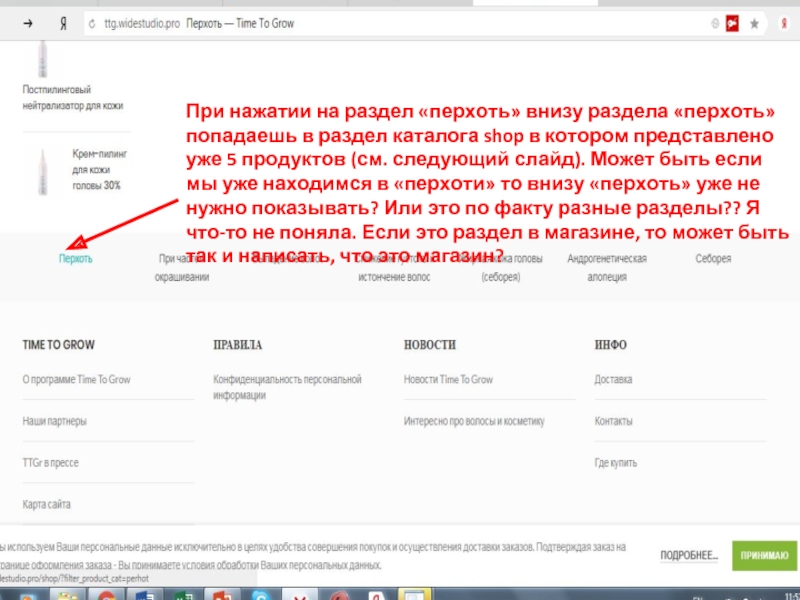Click the small grey circle icon in address bar
The height and width of the screenshot is (600, 800).
click(x=715, y=23)
